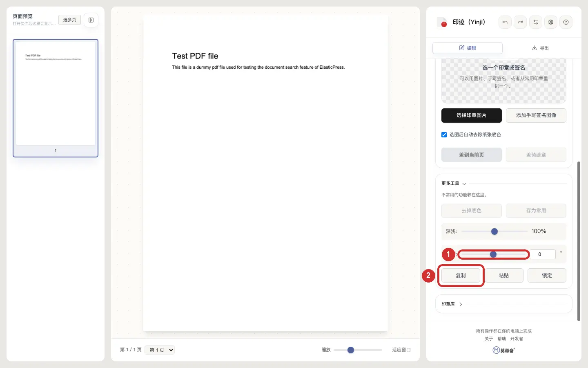Click the 选多页 button

click(x=69, y=20)
